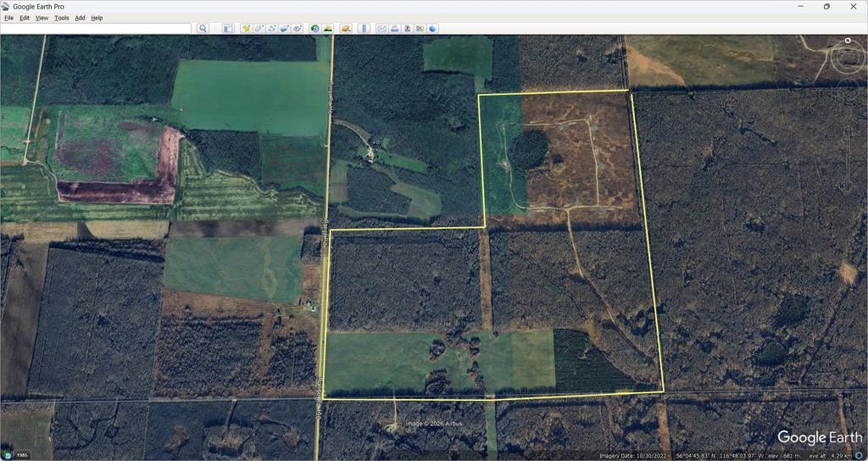Open the Tools menu
Image resolution: width=868 pixels, height=461 pixels.
click(x=61, y=18)
